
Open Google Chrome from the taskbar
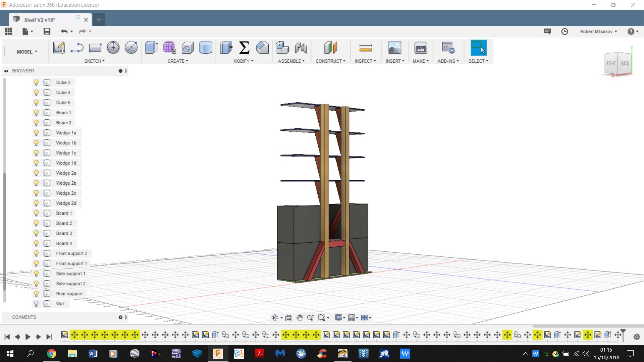(51, 354)
